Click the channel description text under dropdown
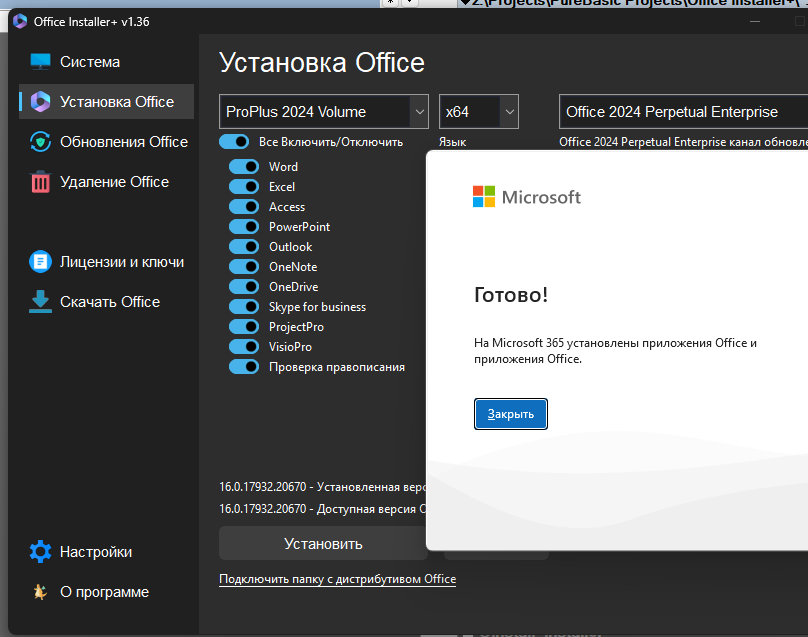808x637 pixels. pyautogui.click(x=683, y=142)
